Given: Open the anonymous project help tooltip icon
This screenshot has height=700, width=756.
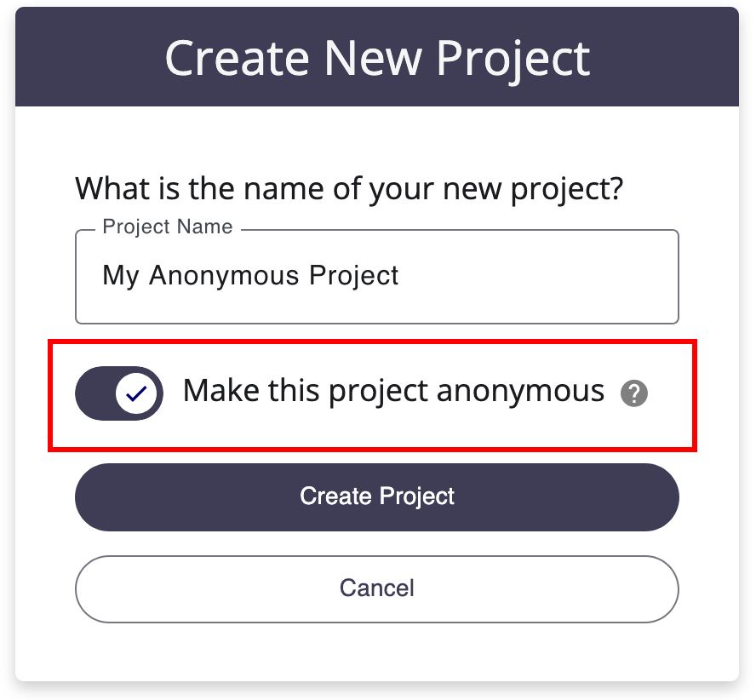Looking at the screenshot, I should tap(633, 393).
